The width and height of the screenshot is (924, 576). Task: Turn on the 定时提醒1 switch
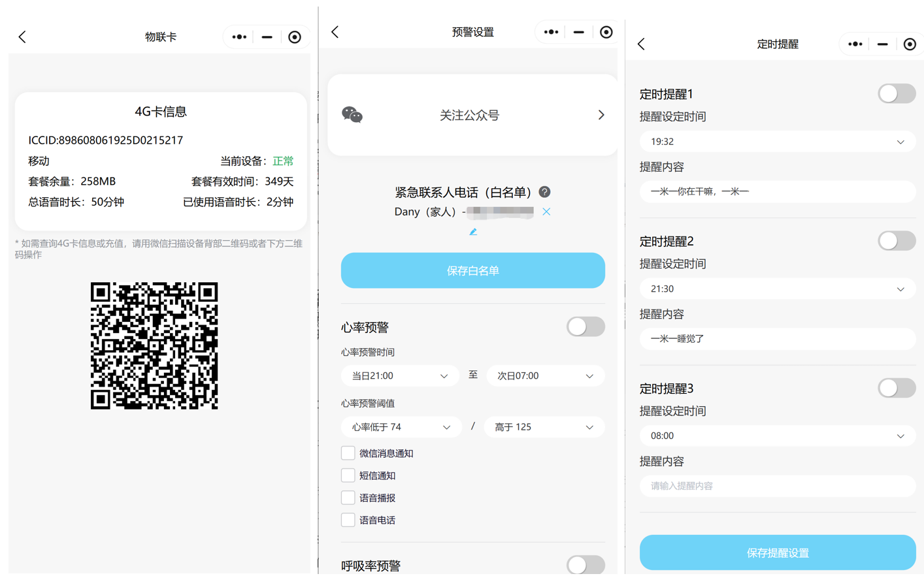[896, 94]
